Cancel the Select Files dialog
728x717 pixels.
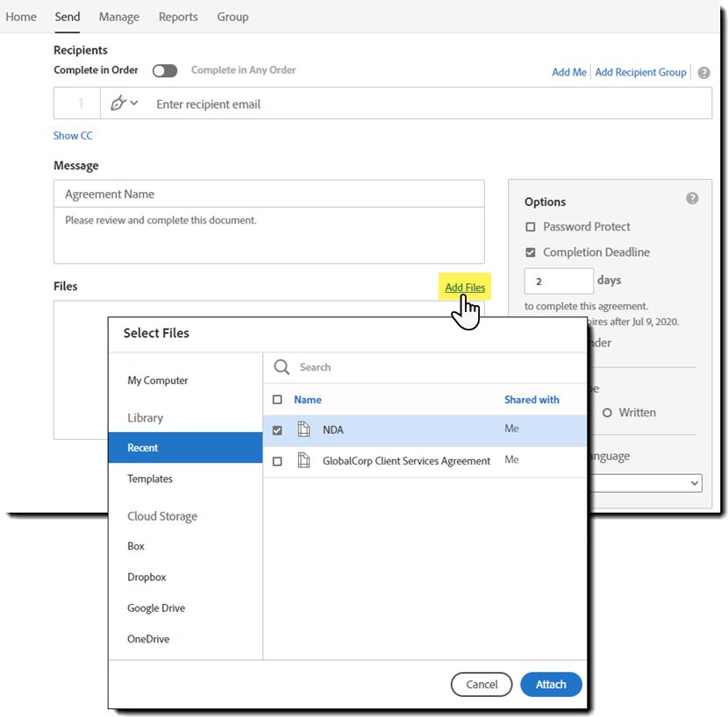click(x=482, y=685)
